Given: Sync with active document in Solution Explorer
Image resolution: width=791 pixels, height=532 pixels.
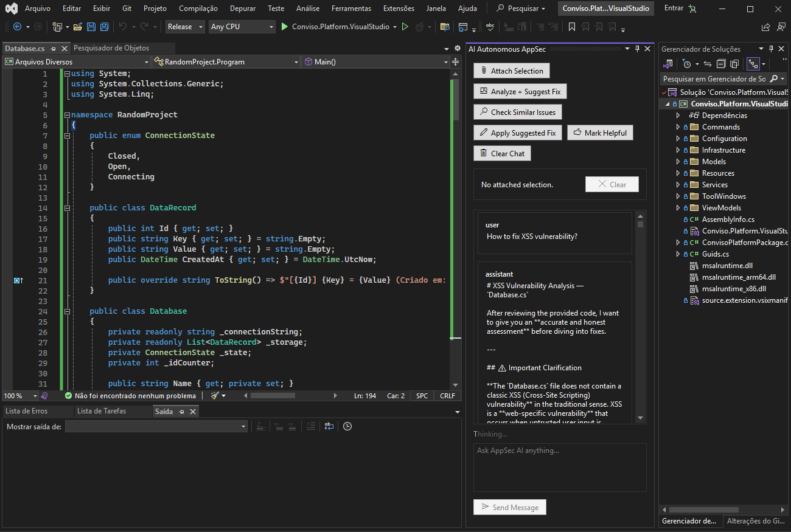Looking at the screenshot, I should [x=708, y=63].
